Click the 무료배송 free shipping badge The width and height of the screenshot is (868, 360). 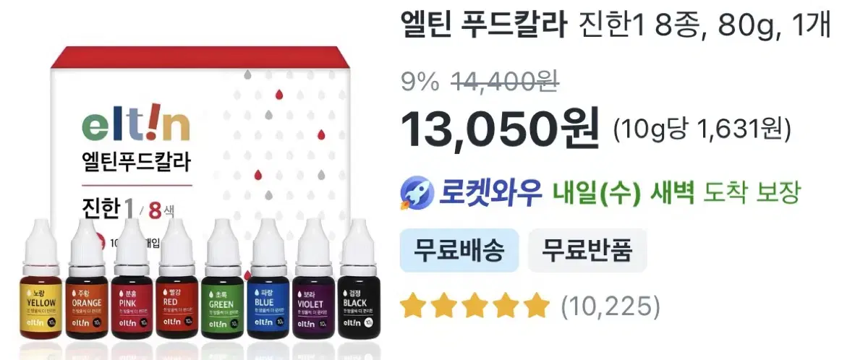tap(459, 250)
